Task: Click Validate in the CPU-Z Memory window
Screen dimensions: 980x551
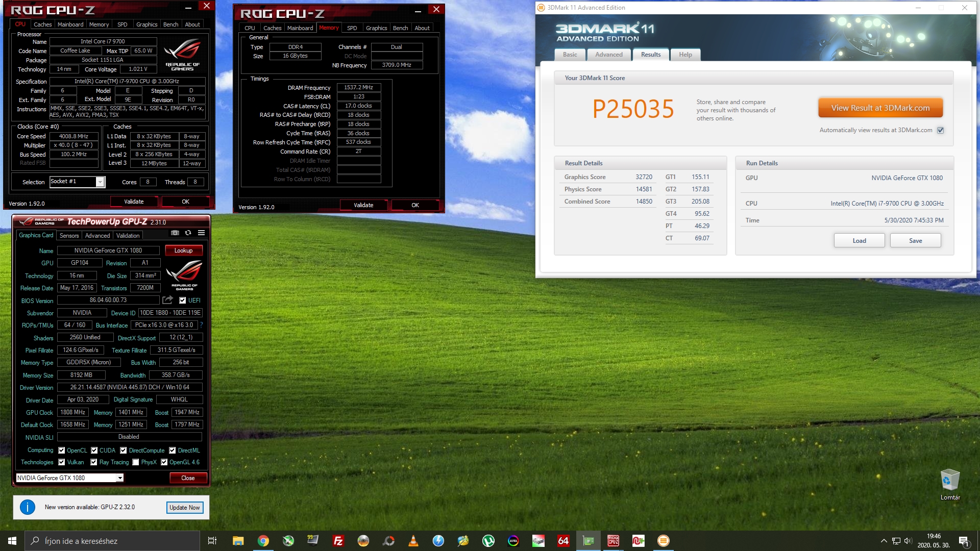Action: [363, 205]
